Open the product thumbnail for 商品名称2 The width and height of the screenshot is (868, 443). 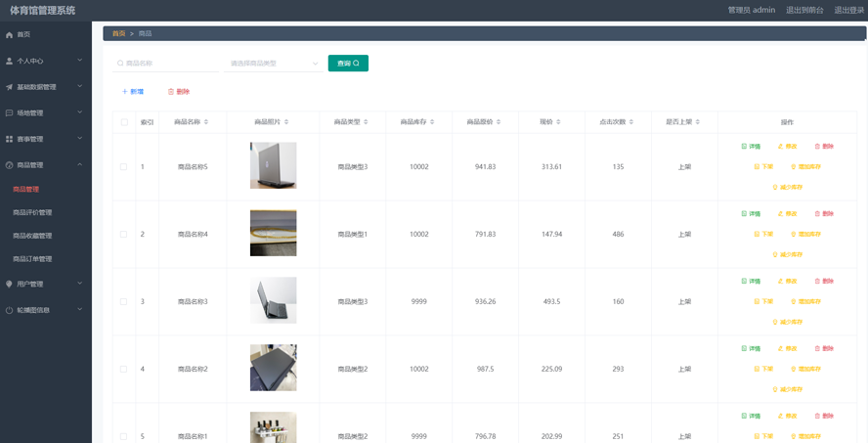(273, 368)
